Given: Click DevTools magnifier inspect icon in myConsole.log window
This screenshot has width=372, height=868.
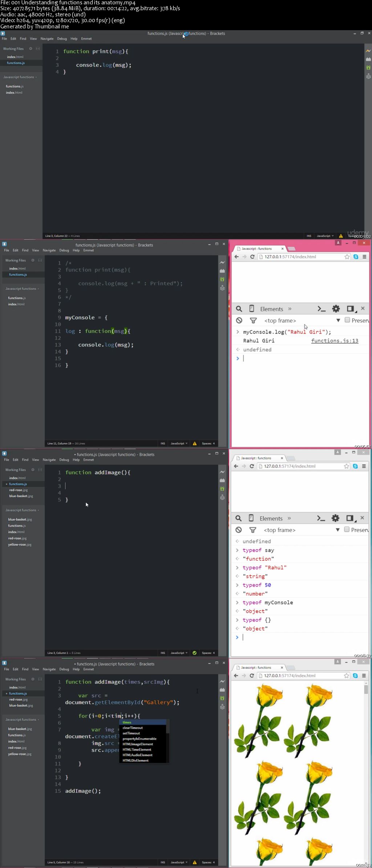Looking at the screenshot, I should pos(239,309).
